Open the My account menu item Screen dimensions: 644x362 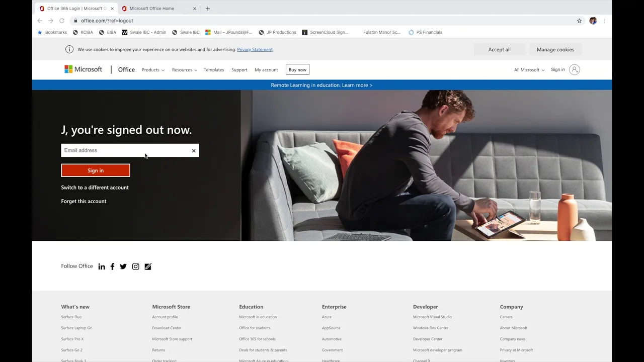point(266,70)
